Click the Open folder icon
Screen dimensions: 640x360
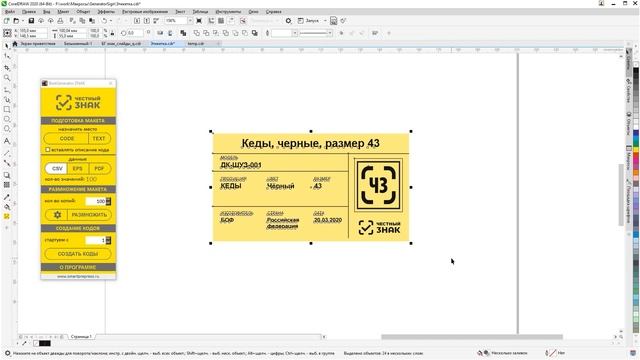pos(16,20)
